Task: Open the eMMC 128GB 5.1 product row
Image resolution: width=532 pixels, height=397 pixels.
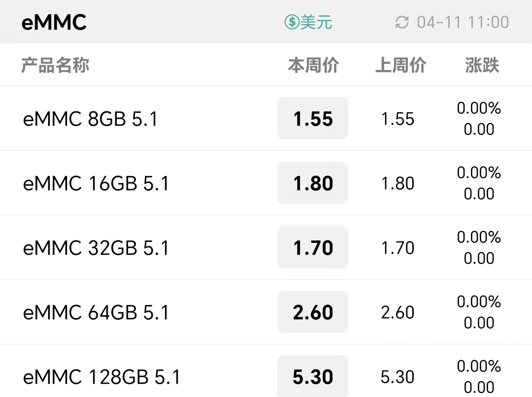Action: (x=102, y=377)
